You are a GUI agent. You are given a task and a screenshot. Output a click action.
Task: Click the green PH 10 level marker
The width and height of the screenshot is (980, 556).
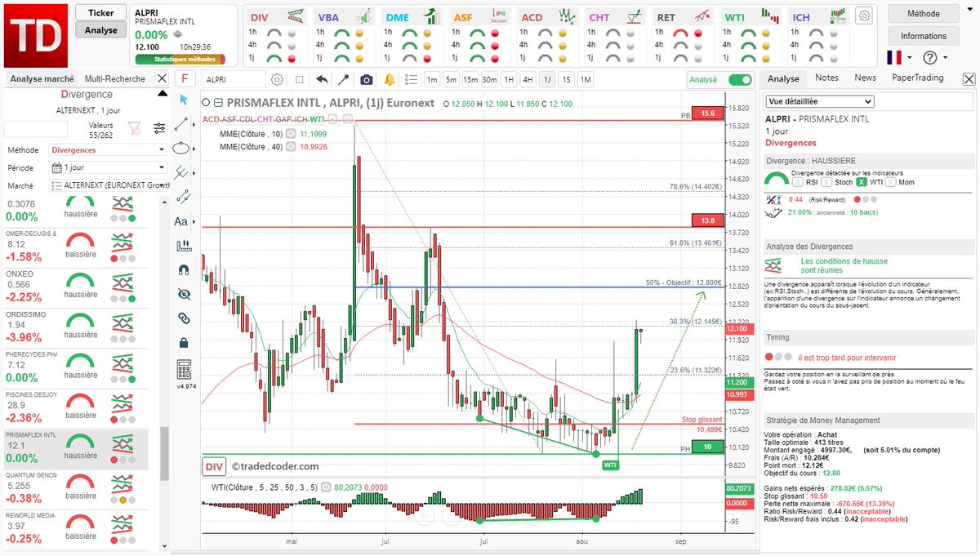pos(707,447)
